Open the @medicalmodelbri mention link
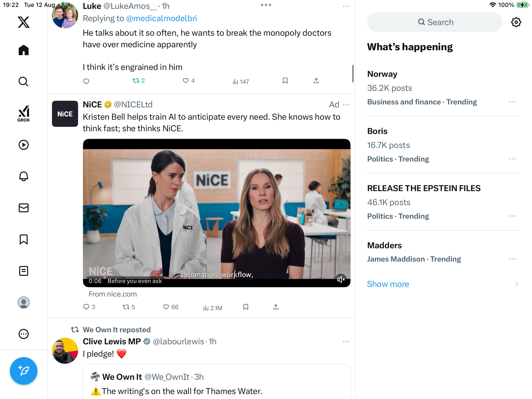This screenshot has height=399, width=532. [x=161, y=18]
